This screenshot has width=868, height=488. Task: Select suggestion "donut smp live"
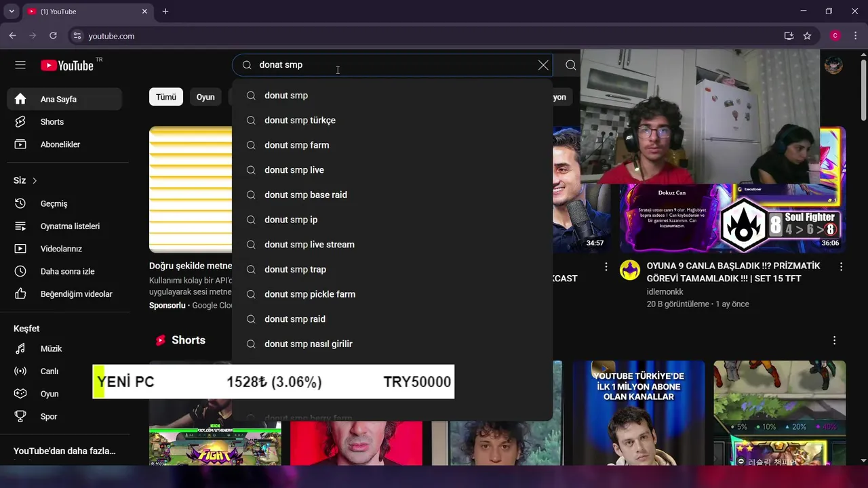[392, 170]
